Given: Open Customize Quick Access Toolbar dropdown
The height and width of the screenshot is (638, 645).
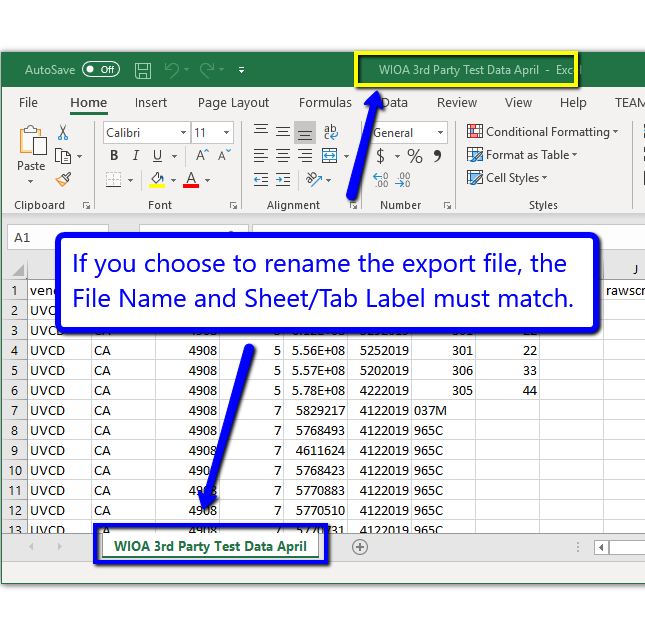Looking at the screenshot, I should 241,70.
